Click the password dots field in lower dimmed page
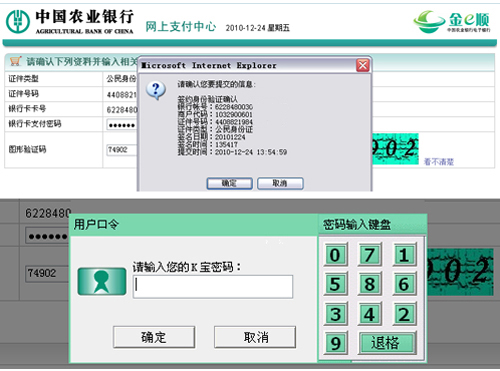The width and height of the screenshot is (500, 371). click(x=47, y=236)
